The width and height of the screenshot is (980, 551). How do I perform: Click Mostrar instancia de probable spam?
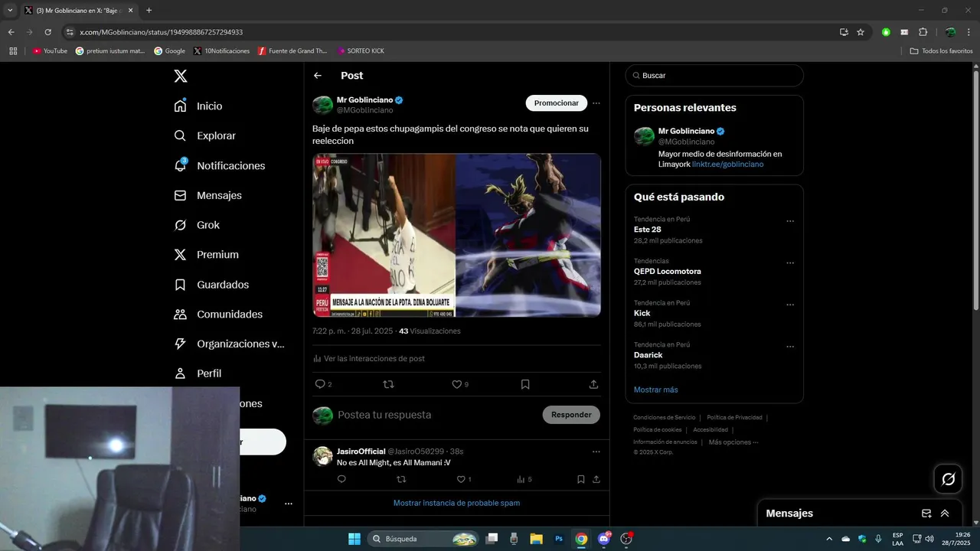(456, 503)
